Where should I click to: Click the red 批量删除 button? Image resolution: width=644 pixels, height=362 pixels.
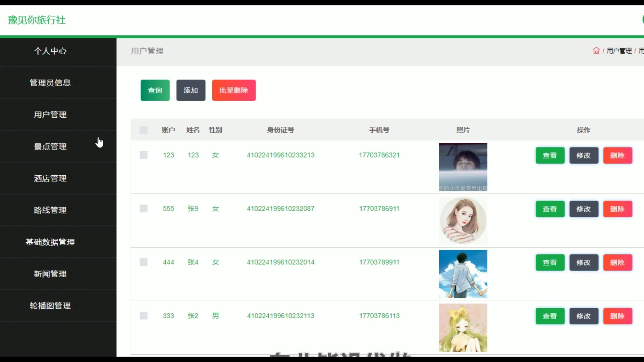point(234,90)
